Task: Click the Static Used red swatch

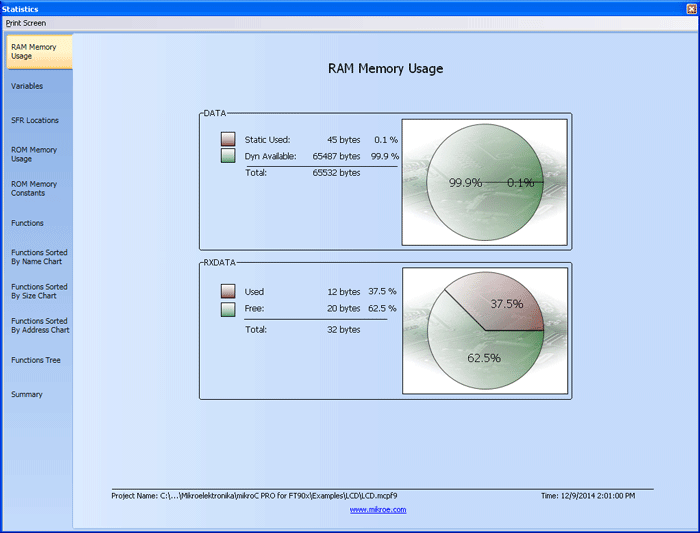Action: tap(228, 139)
